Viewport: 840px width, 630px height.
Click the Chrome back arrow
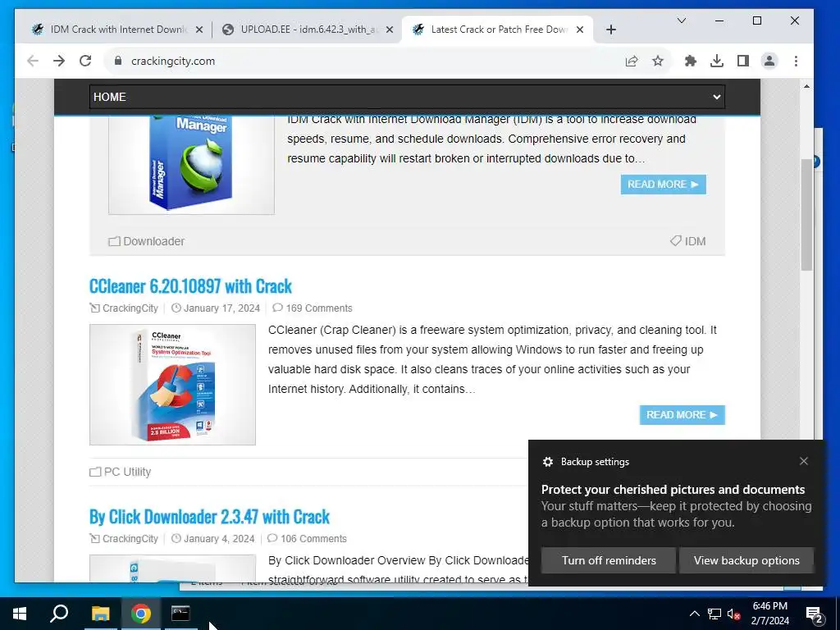(x=33, y=61)
